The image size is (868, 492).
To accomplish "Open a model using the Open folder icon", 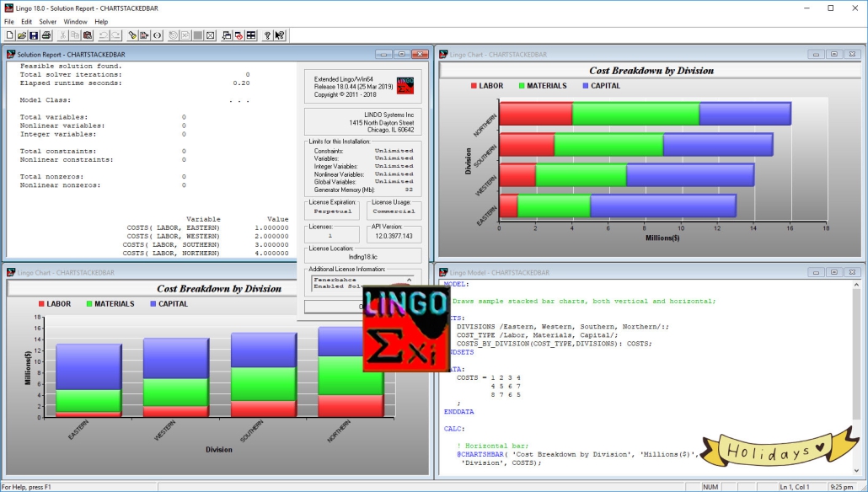I will click(23, 35).
